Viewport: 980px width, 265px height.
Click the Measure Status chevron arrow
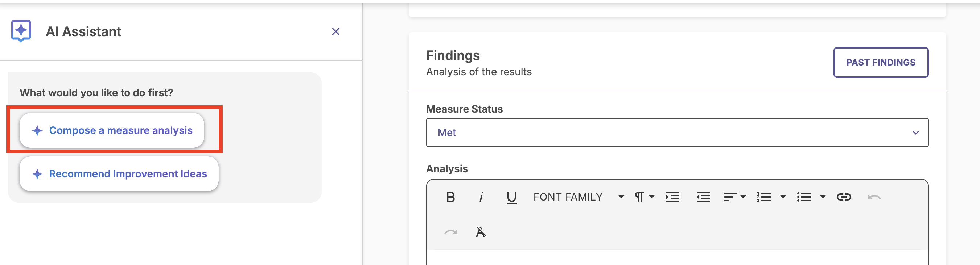click(x=916, y=132)
